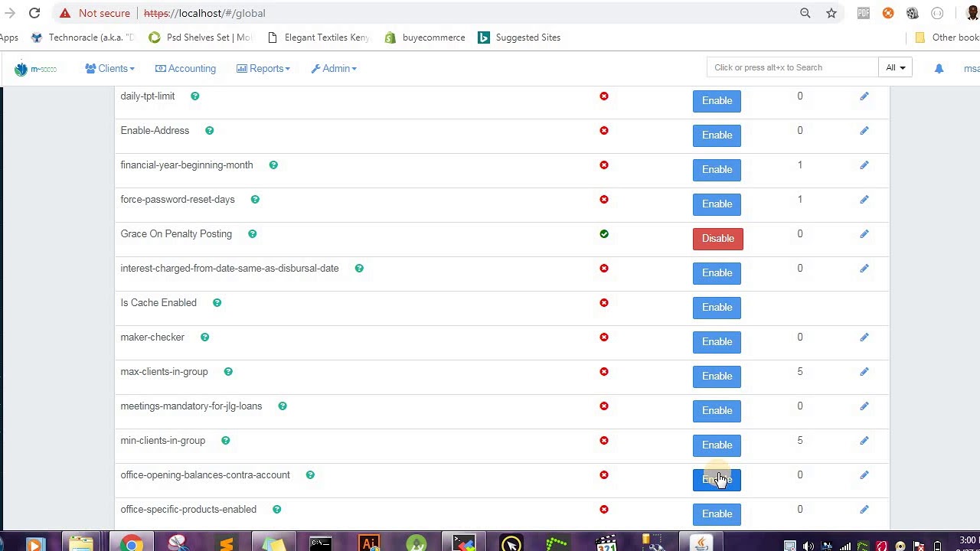
Task: Open browser zoom magnifier icon in address bar
Action: (805, 13)
